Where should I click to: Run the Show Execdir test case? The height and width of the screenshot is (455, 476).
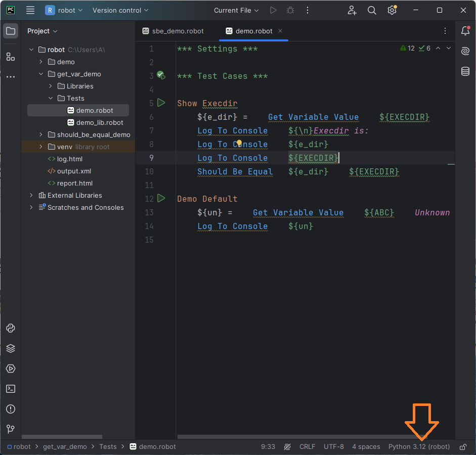pos(161,103)
